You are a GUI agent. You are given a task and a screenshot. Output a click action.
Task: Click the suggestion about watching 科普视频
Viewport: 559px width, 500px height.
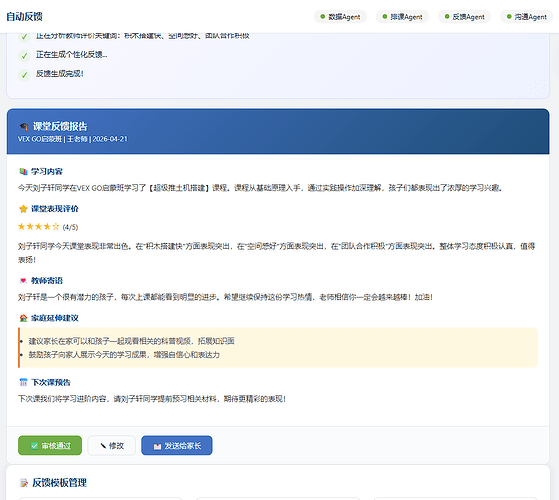[131, 341]
